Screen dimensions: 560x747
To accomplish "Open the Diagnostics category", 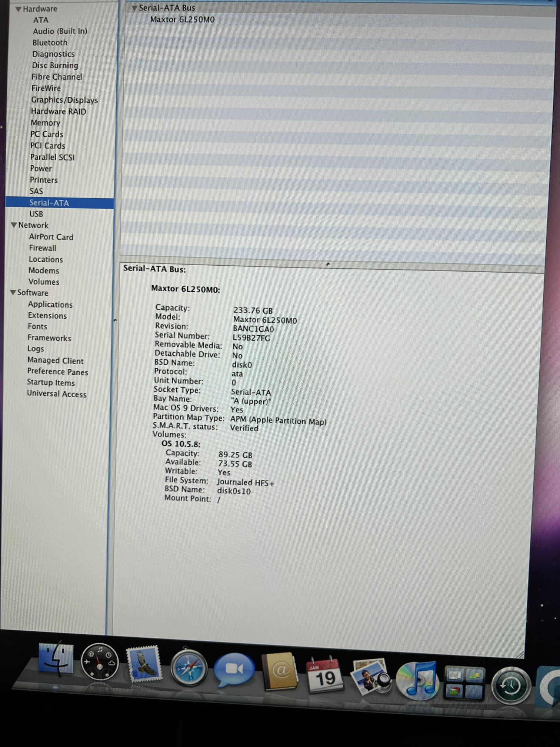I will 53,54.
